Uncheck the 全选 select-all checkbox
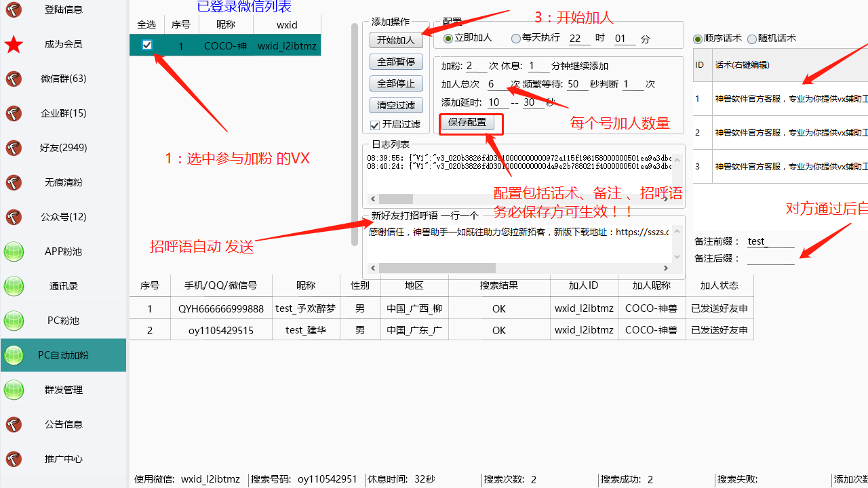 click(x=146, y=45)
